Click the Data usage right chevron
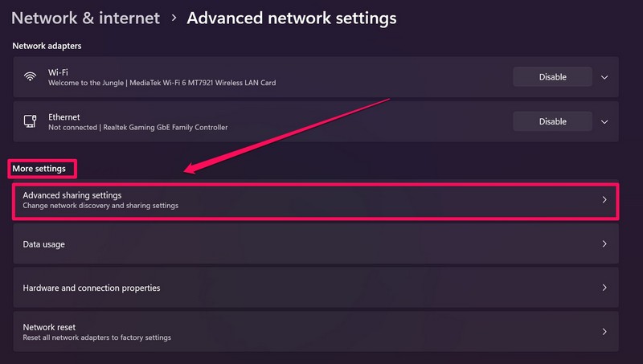 pyautogui.click(x=604, y=243)
